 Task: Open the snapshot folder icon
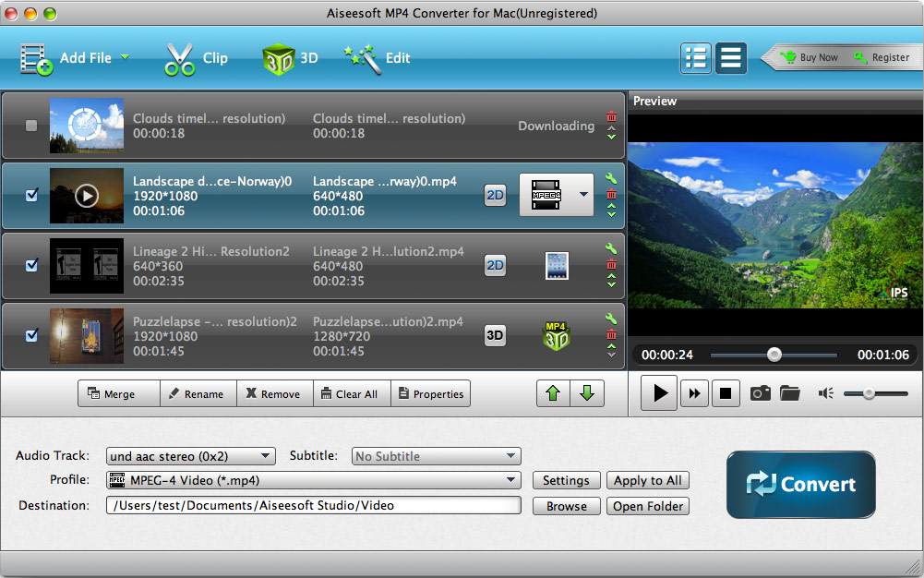point(789,393)
